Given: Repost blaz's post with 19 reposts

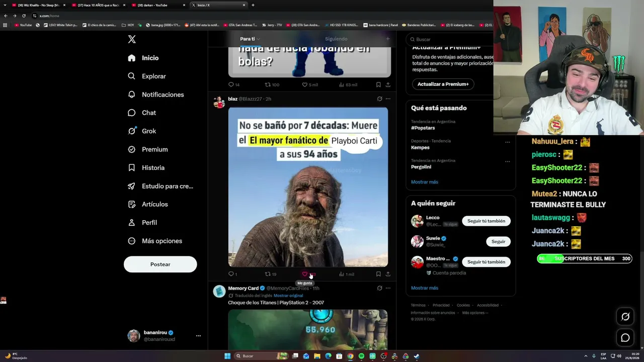Looking at the screenshot, I should pos(270,274).
